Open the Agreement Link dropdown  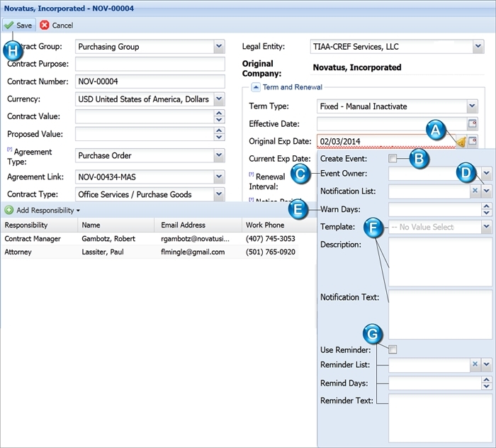pos(219,177)
